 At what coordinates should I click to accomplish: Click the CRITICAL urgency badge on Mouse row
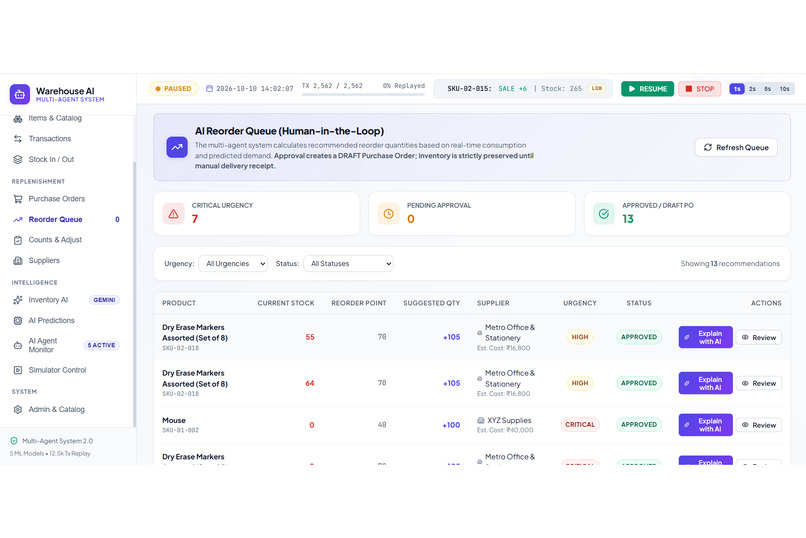(x=580, y=425)
